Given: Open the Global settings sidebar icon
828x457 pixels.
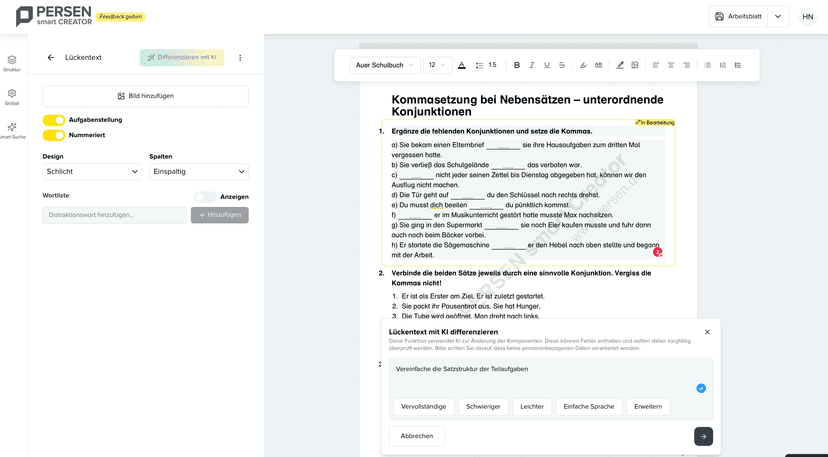Looking at the screenshot, I should pos(12,97).
